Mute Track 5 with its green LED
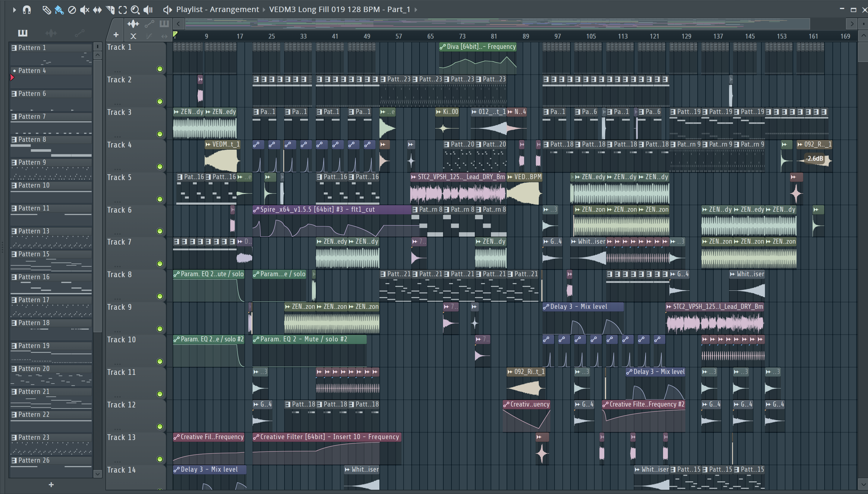868x494 pixels. click(x=160, y=199)
